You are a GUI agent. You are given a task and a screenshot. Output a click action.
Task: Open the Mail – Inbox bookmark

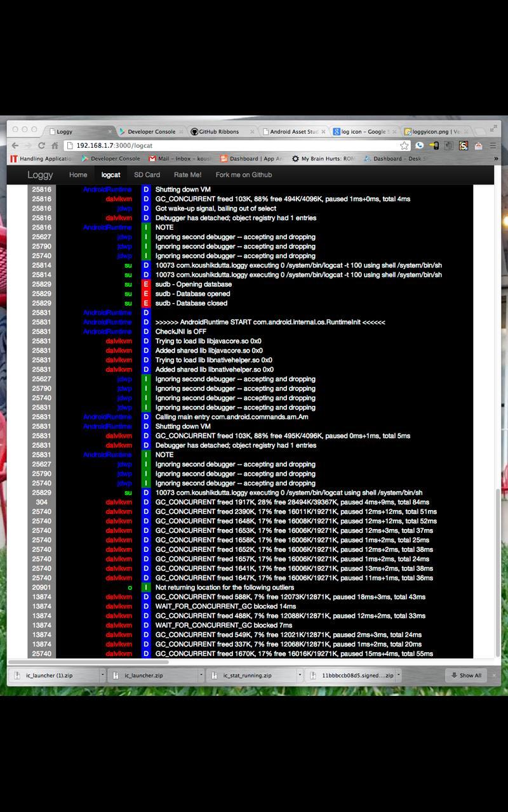pos(180,159)
